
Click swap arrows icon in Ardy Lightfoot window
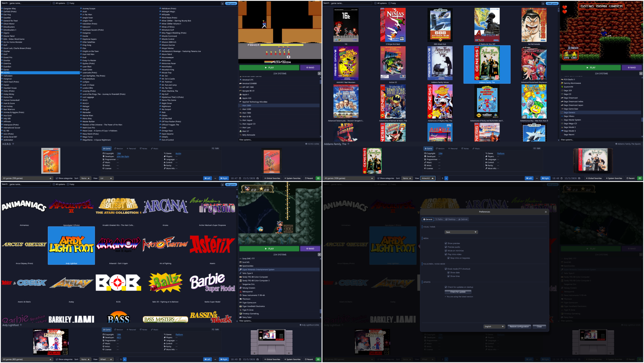tap(215, 359)
